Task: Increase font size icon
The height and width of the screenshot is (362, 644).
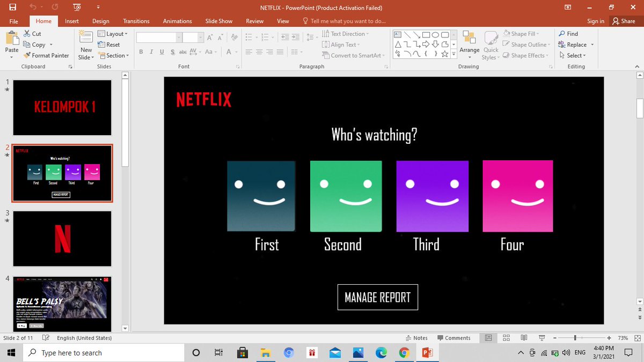Action: coord(210,38)
